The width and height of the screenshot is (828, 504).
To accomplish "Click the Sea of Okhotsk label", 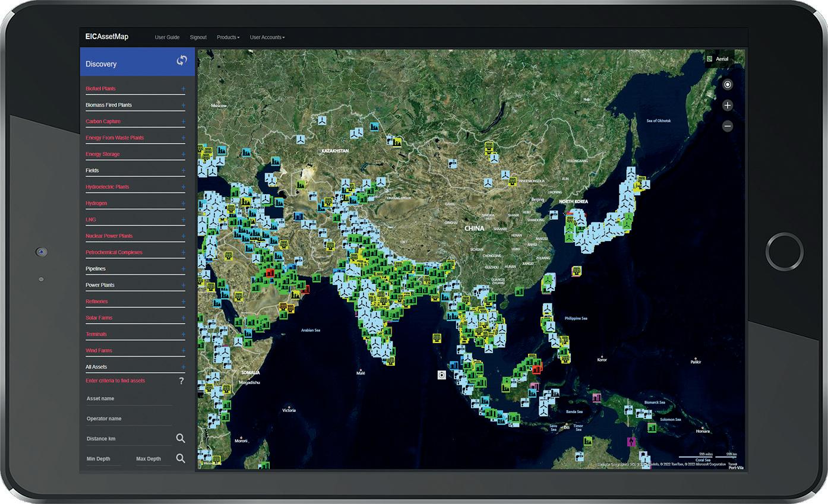I will click(658, 121).
